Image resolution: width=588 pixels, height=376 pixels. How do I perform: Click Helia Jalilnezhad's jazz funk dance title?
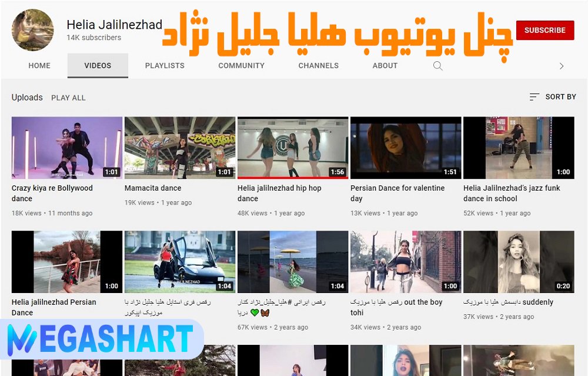512,193
